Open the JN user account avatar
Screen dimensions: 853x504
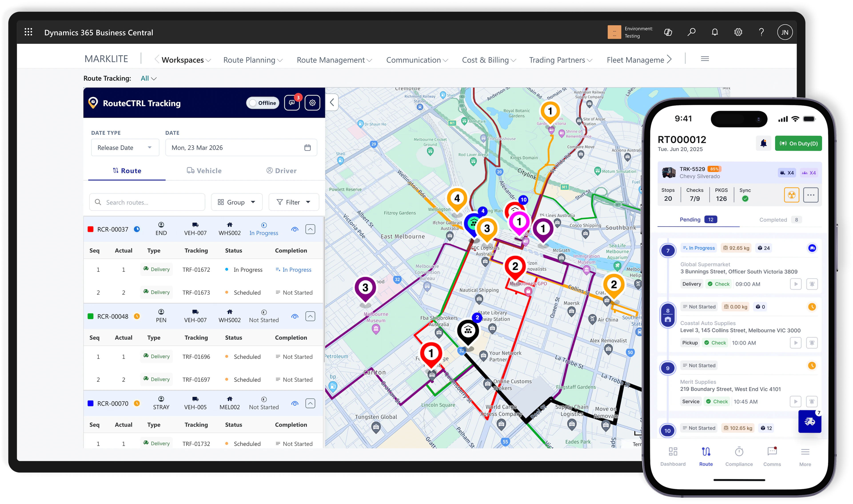785,32
